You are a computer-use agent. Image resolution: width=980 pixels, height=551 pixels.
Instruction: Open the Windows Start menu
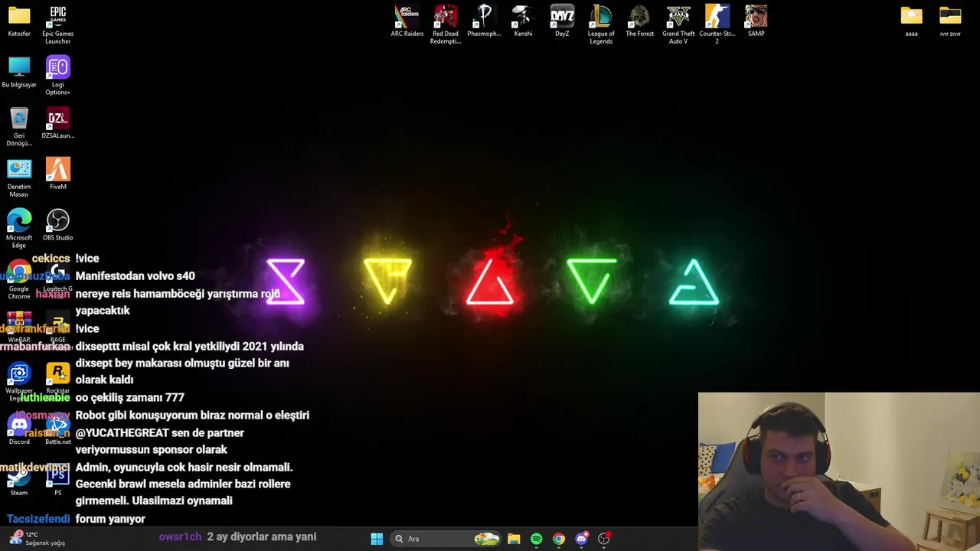tap(377, 539)
